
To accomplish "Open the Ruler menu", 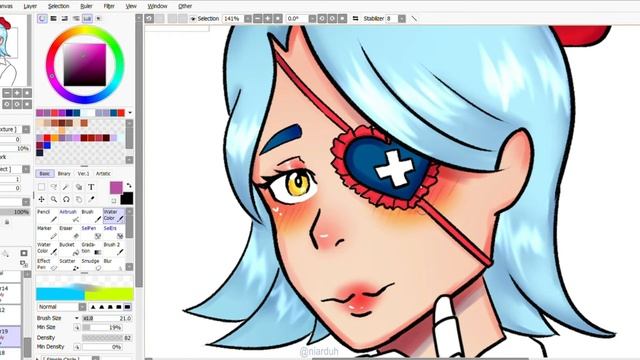I will click(87, 6).
